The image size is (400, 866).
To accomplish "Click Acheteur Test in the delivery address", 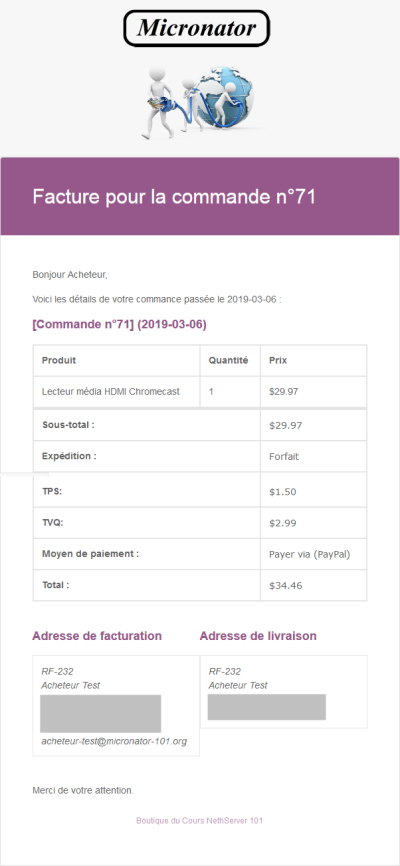I will (238, 685).
